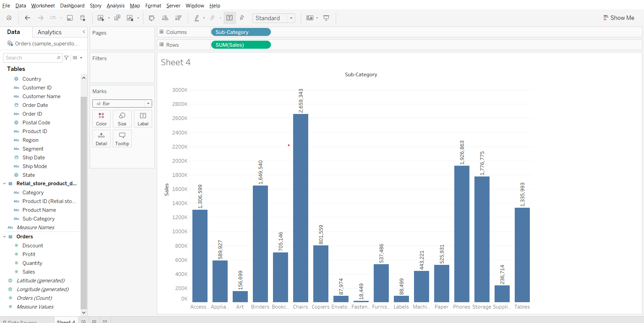Click the data pane Search field
The image size is (644, 323).
(30, 58)
